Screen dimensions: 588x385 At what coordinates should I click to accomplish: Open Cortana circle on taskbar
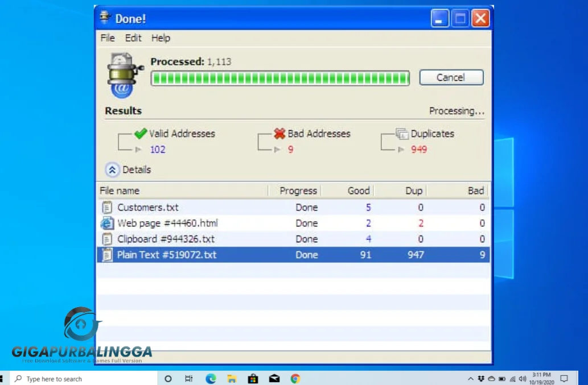168,379
